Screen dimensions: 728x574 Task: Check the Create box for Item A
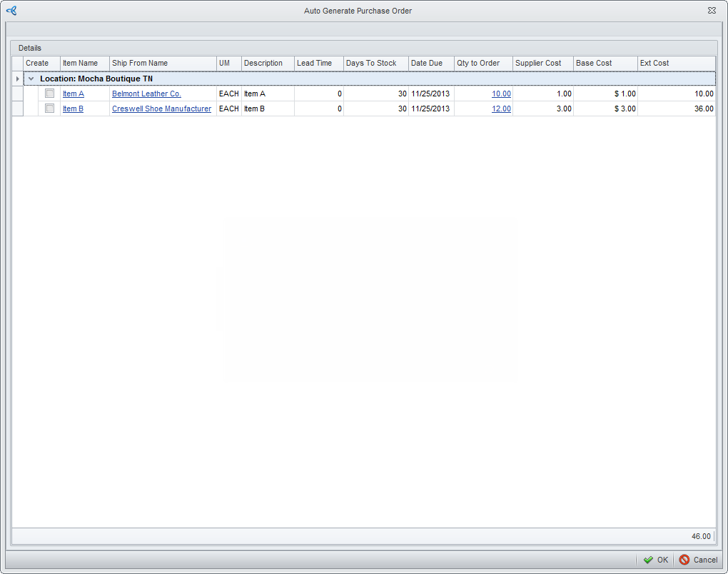(x=50, y=94)
